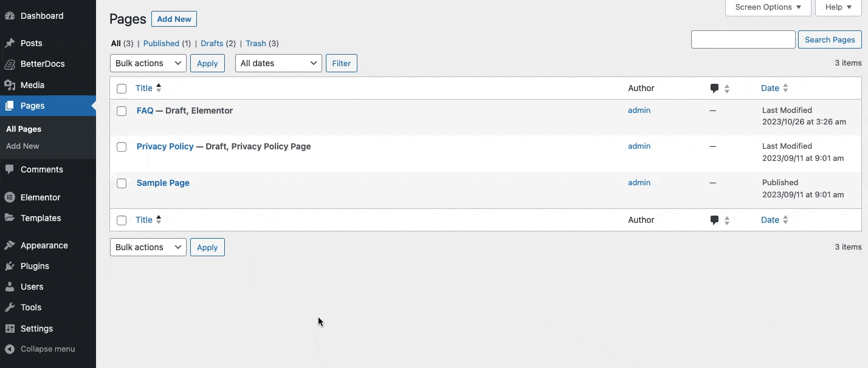Select Elementor in the admin sidebar
This screenshot has height=368, width=868.
pos(41,197)
